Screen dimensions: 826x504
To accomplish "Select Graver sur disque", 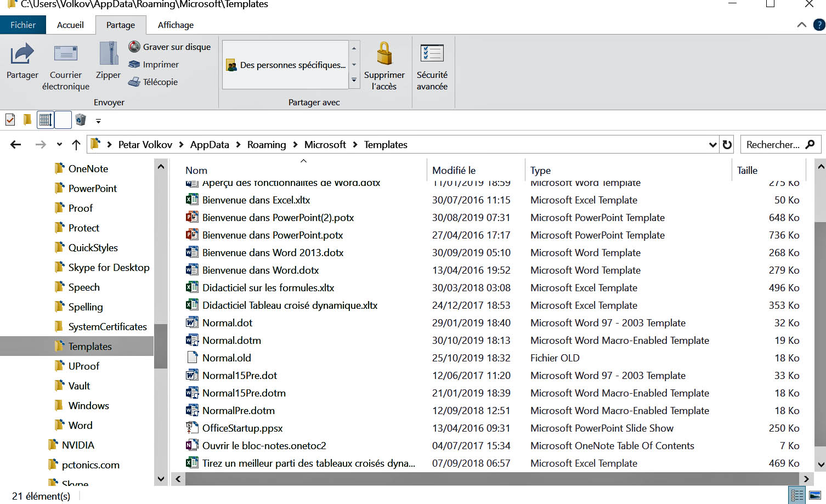I will pyautogui.click(x=169, y=47).
